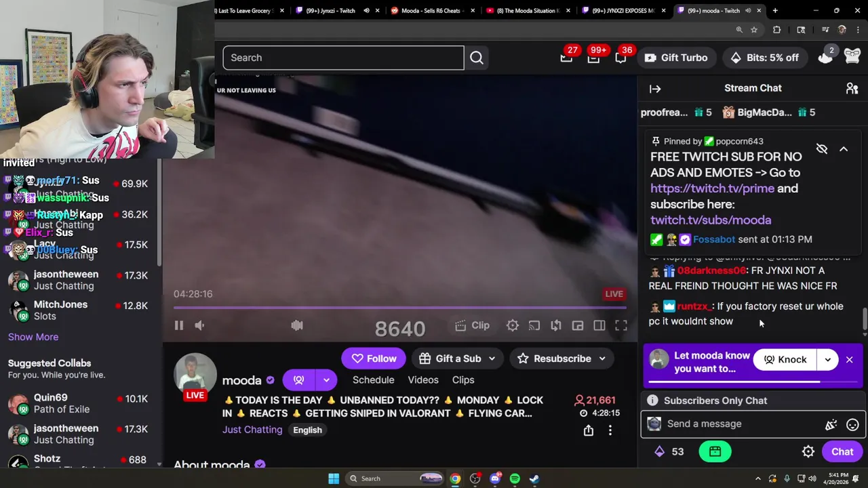Viewport: 868px width, 488px height.
Task: Collapse the pinned message with chevron
Action: point(844,148)
